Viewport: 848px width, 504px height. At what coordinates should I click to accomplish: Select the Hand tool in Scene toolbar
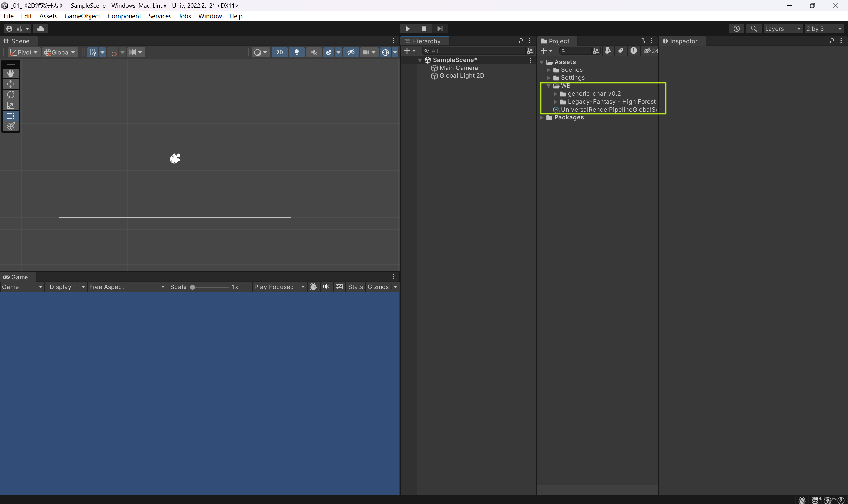point(11,73)
